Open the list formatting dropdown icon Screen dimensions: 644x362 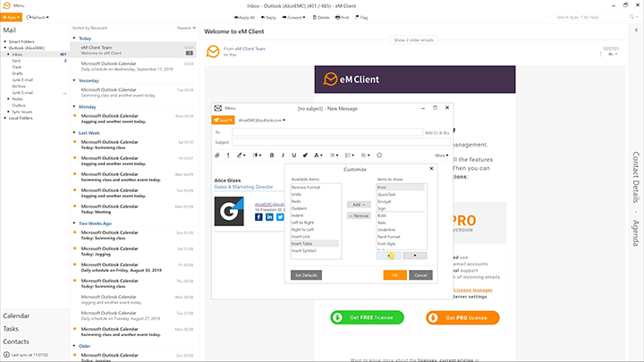pos(350,156)
